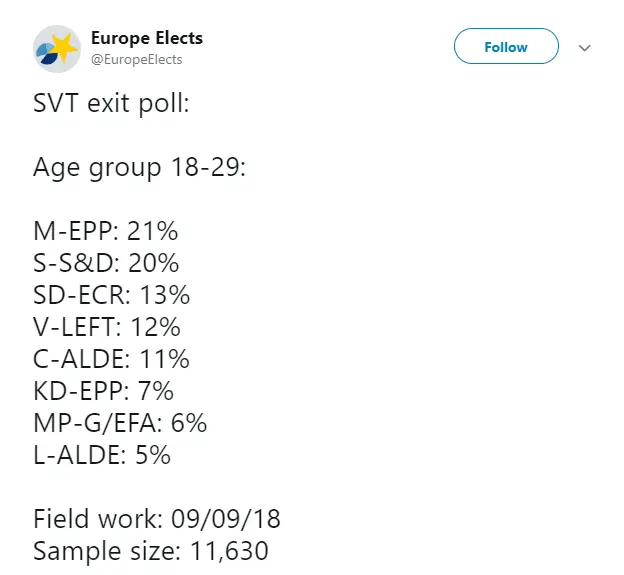Click the 'Field work:' label text
This screenshot has width=624, height=575.
(96, 519)
